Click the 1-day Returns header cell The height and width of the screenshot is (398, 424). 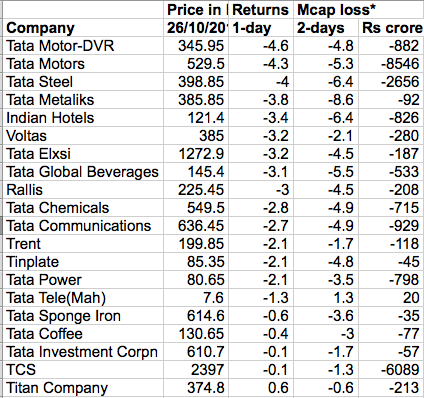point(261,28)
